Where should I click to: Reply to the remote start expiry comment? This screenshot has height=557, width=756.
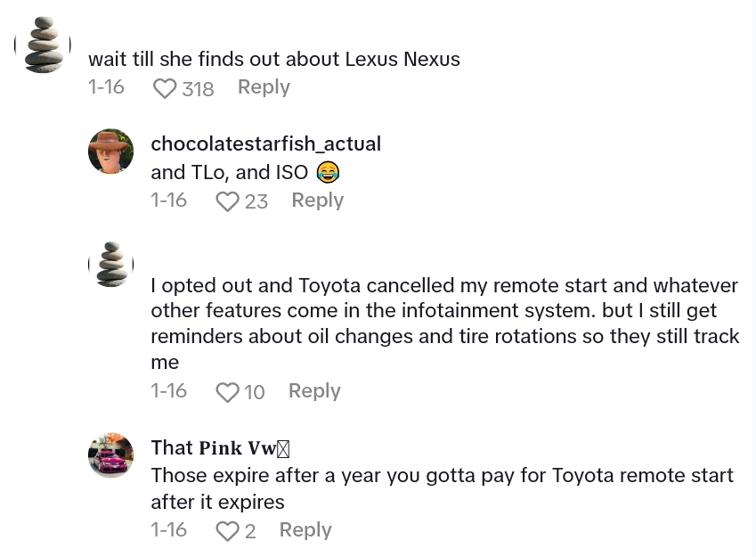coord(305,530)
